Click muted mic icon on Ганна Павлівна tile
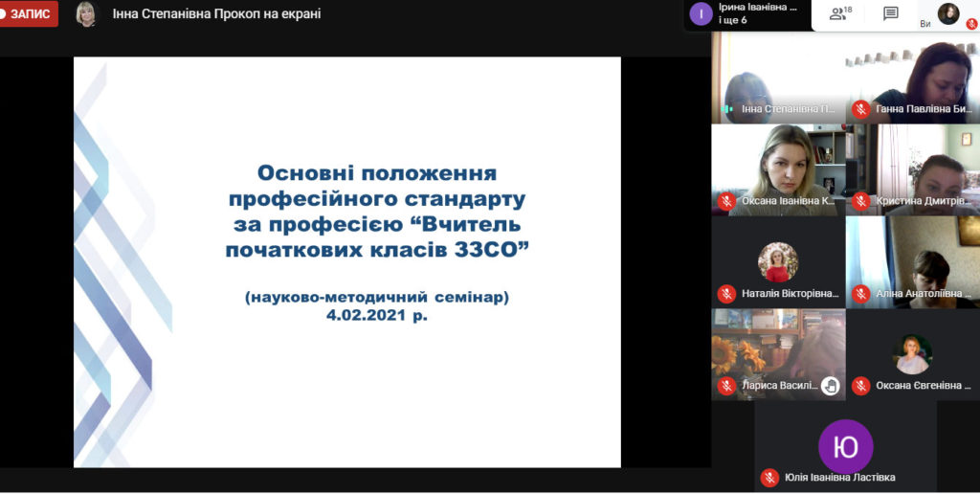 pos(861,109)
